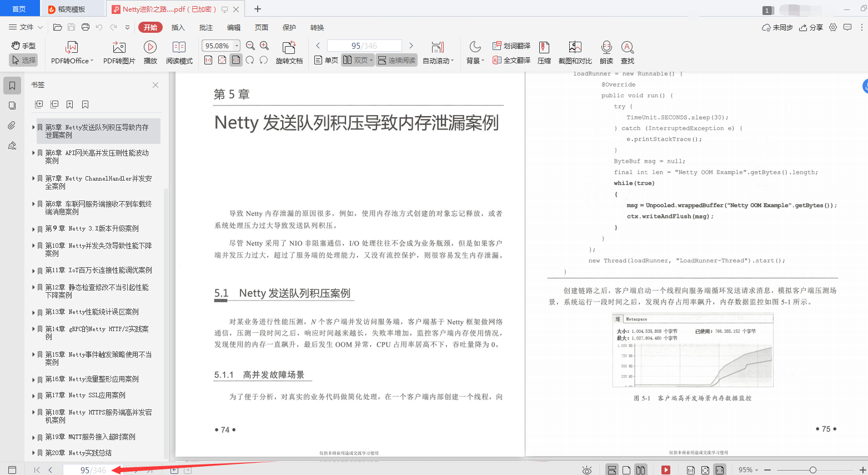Convert PDF to image (PDF转图片)

click(x=119, y=53)
